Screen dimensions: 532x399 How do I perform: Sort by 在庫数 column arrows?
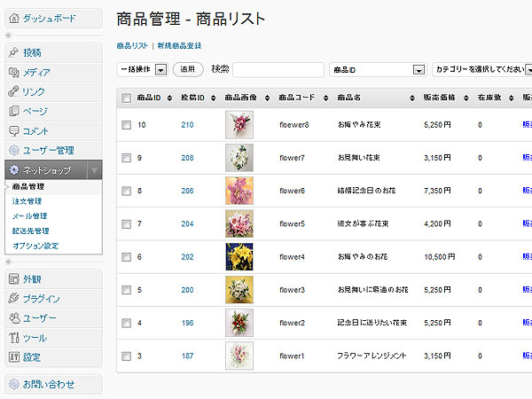(512, 98)
